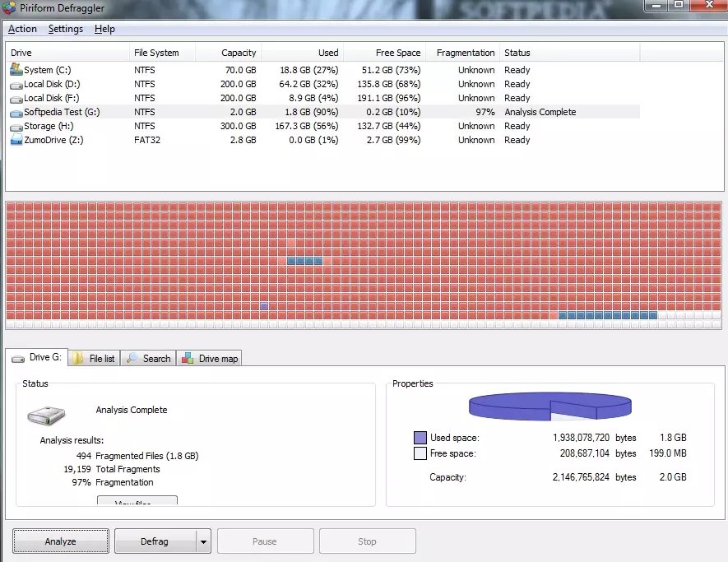Select the Softpedia Test (G:) row

coord(322,112)
